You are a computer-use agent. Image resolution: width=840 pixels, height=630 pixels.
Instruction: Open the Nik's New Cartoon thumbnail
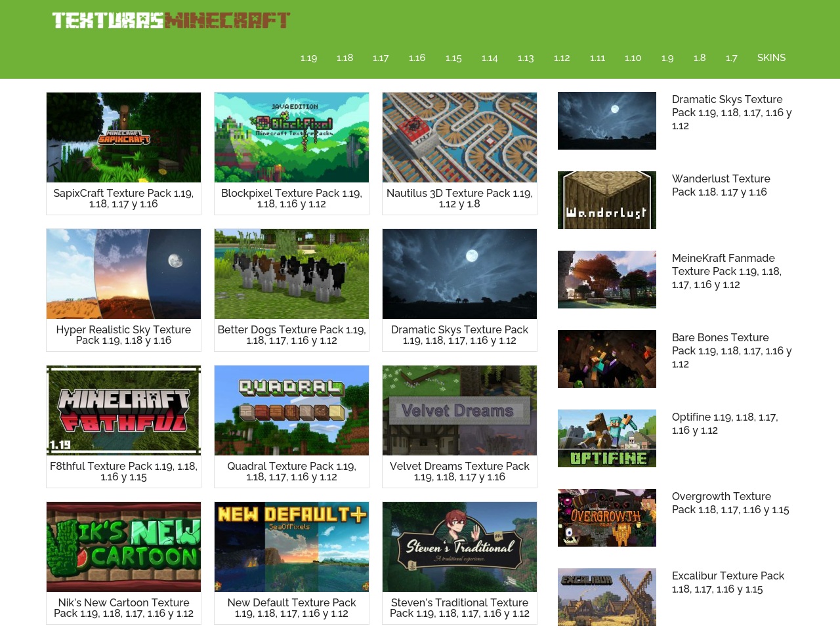123,547
